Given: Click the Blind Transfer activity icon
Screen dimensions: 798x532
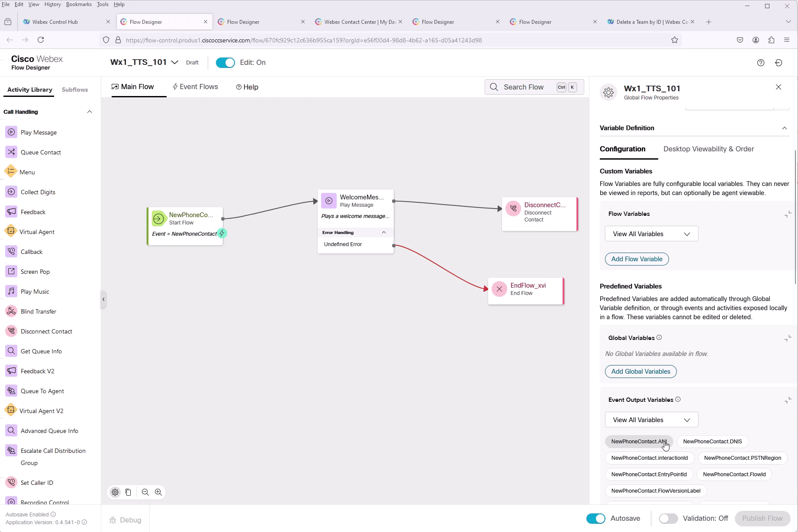Looking at the screenshot, I should coord(11,311).
